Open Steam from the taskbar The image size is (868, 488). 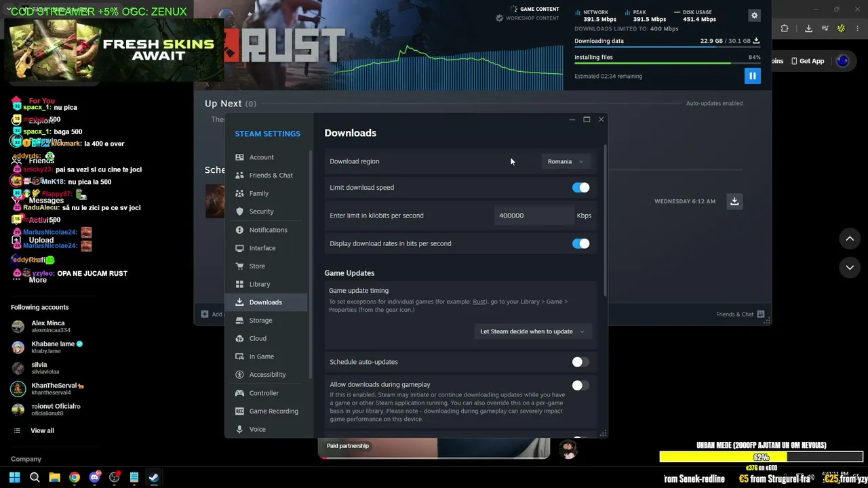(154, 477)
